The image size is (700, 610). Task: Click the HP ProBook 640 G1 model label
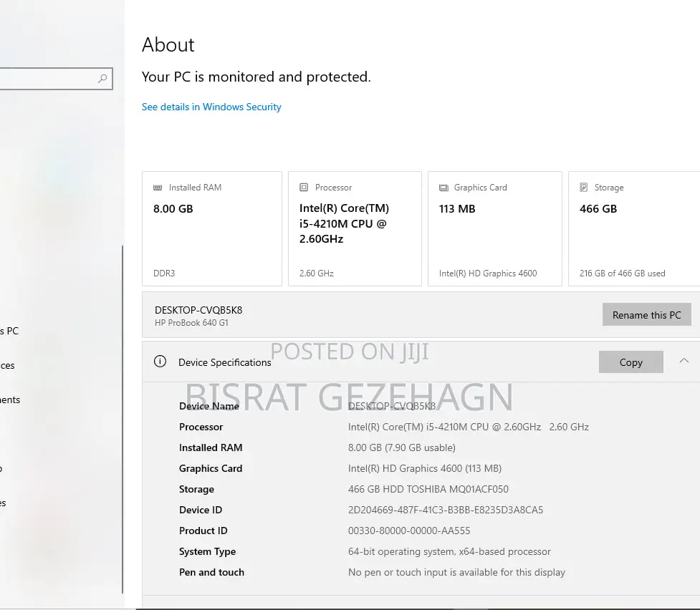click(x=191, y=323)
